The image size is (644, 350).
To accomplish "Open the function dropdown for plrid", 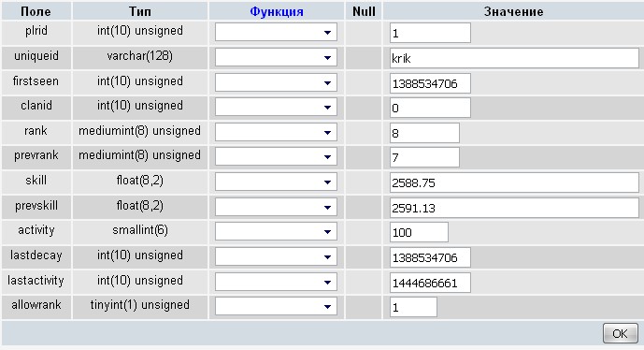I will (276, 33).
